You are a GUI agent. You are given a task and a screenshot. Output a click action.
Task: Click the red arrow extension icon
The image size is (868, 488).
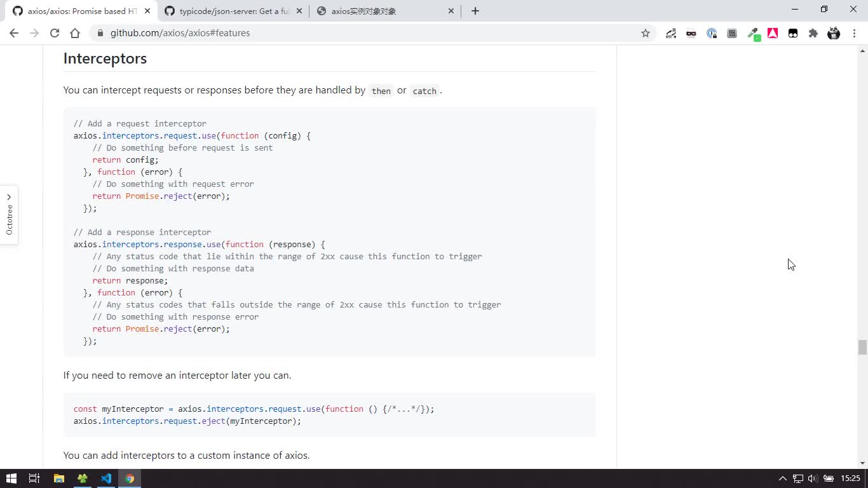773,33
